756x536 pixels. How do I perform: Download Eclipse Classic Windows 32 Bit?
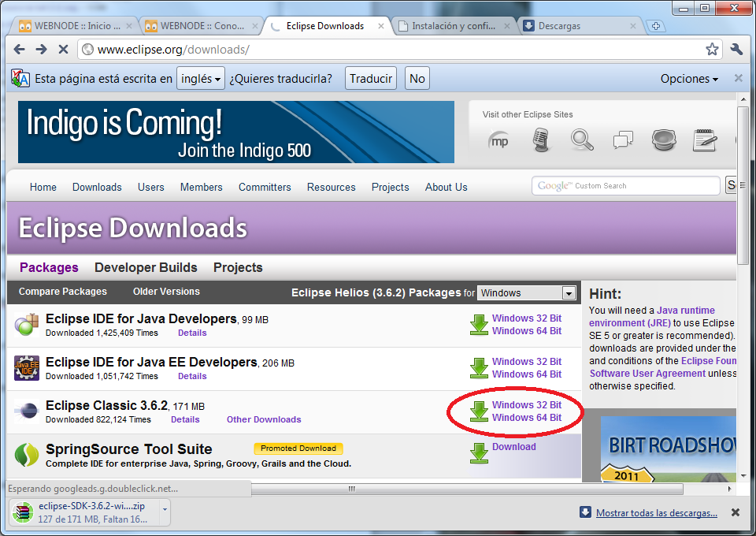pyautogui.click(x=527, y=405)
